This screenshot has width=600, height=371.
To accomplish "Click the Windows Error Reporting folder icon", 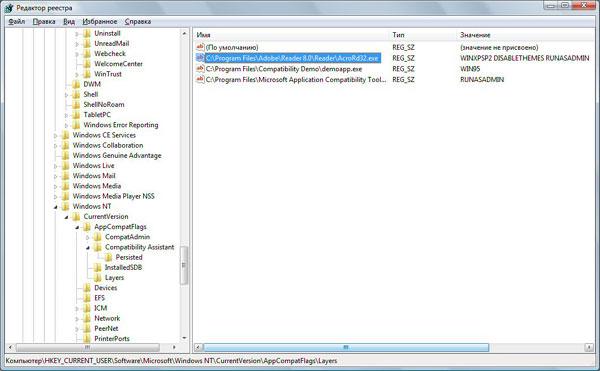I will pos(77,125).
